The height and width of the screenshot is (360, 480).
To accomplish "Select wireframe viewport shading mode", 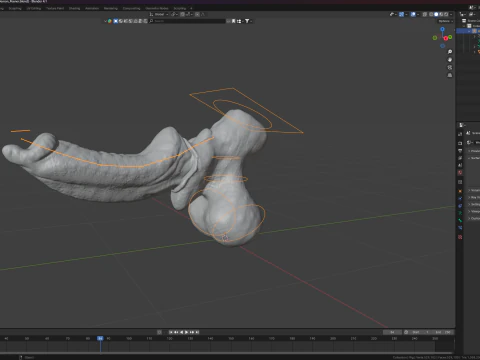I will tap(431, 14).
